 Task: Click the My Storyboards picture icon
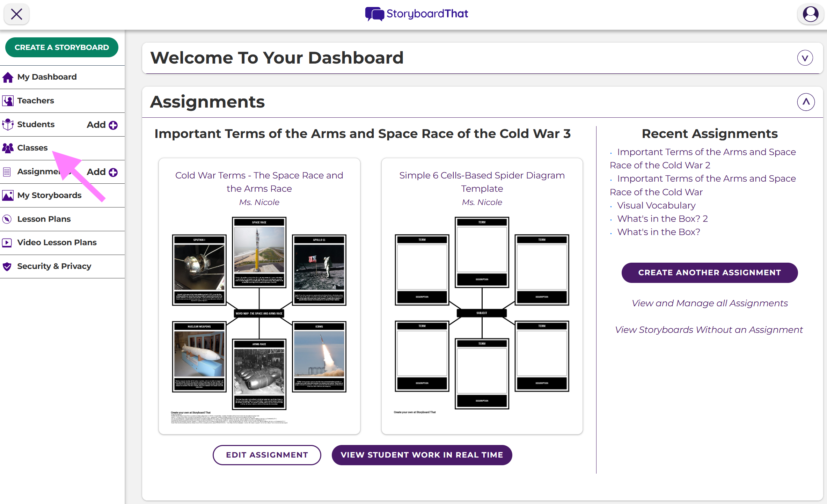point(8,196)
